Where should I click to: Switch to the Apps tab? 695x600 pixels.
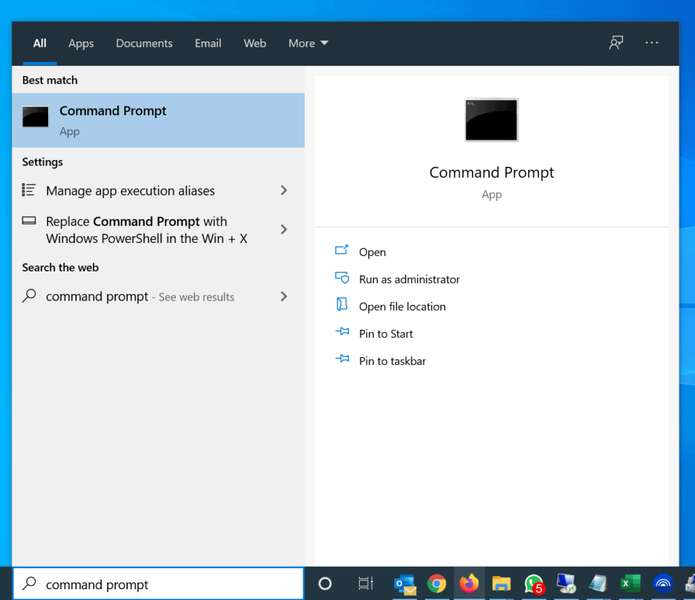tap(81, 43)
